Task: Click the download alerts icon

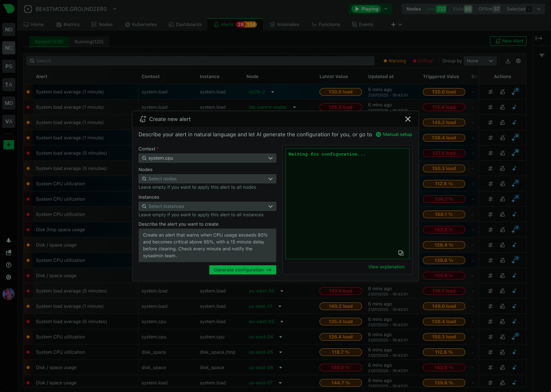Action: point(508,61)
